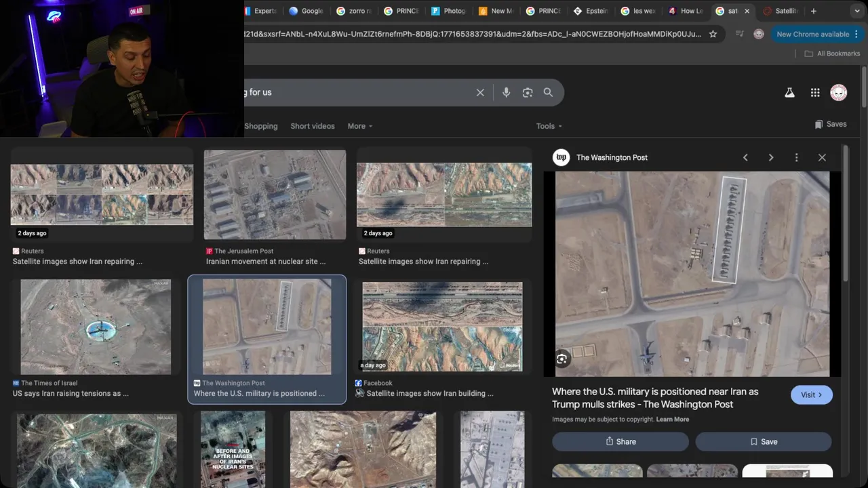Click the browser address bar URL
This screenshot has width=868, height=488.
[x=473, y=34]
